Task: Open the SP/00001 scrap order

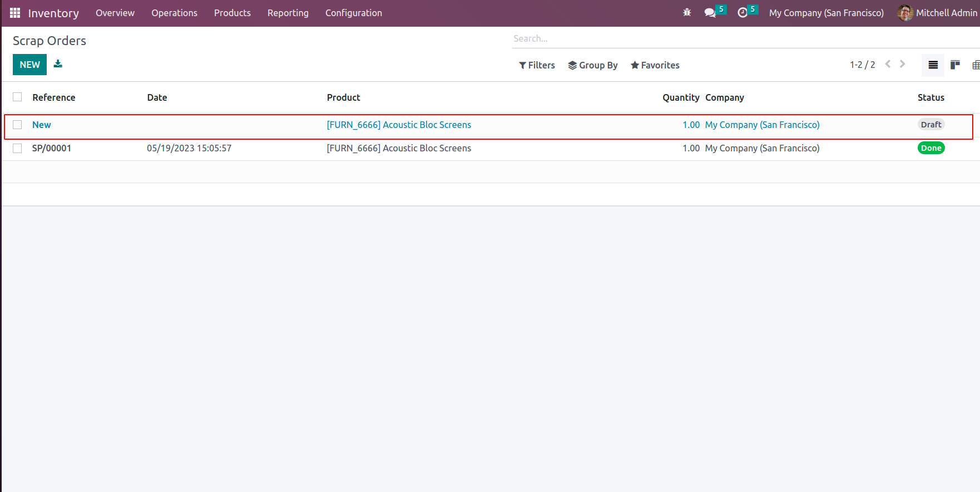Action: tap(52, 148)
